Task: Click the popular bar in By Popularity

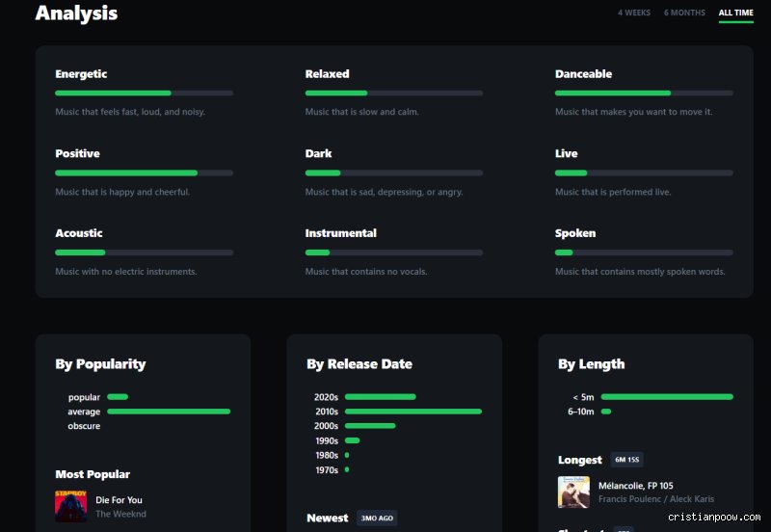Action: point(118,397)
